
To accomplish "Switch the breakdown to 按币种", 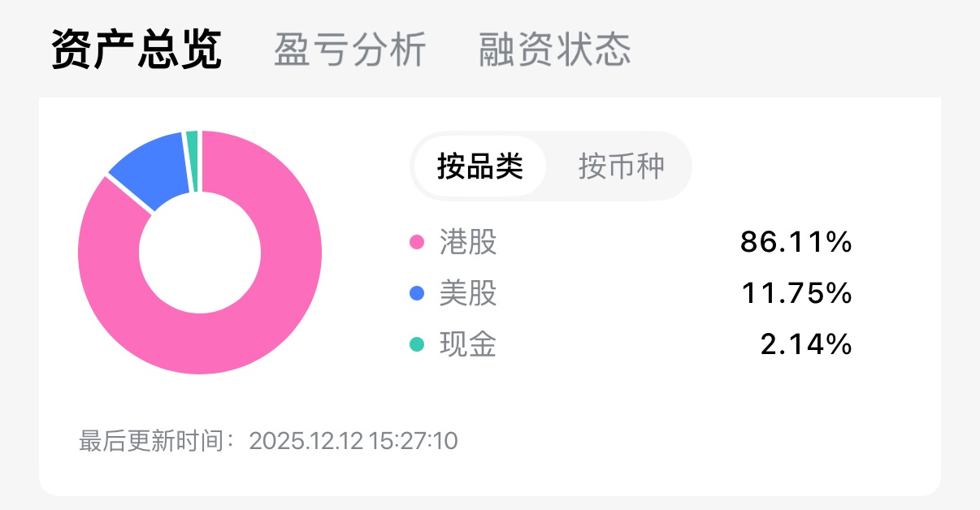I will (622, 166).
